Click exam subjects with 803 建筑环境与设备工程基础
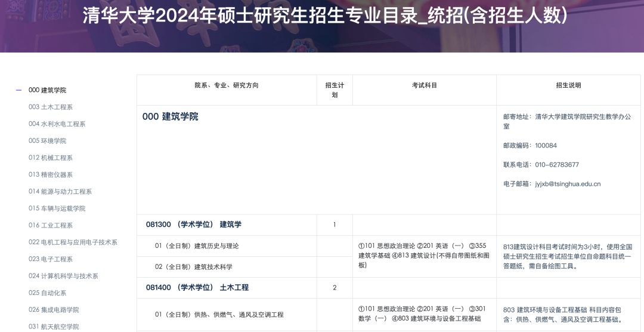The width and height of the screenshot is (644, 332). click(x=422, y=313)
